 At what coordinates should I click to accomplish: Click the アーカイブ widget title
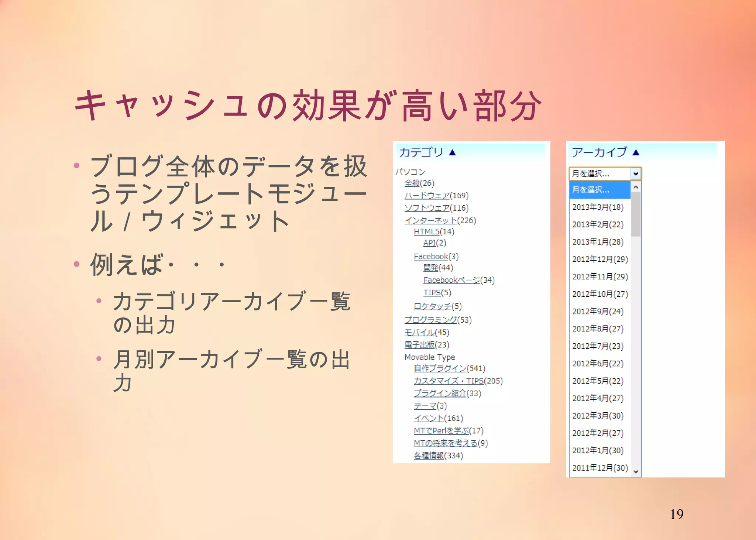pos(599,152)
